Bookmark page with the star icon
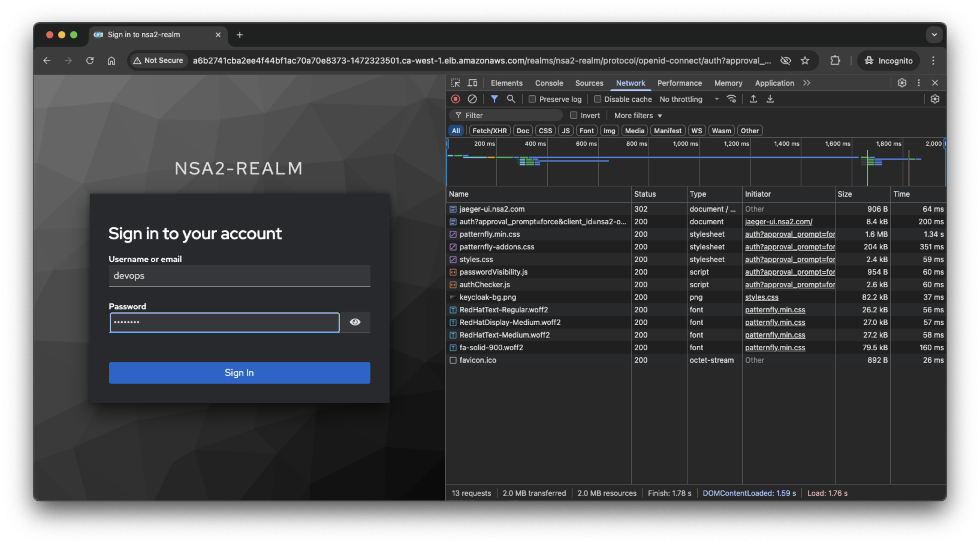Screen dimensions: 980x545 [805, 61]
